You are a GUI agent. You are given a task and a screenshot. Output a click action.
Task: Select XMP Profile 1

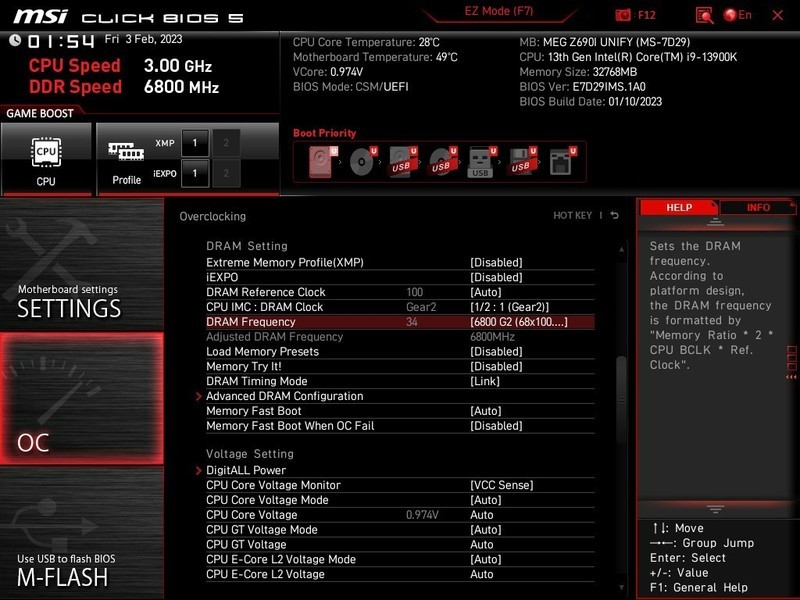[x=196, y=143]
